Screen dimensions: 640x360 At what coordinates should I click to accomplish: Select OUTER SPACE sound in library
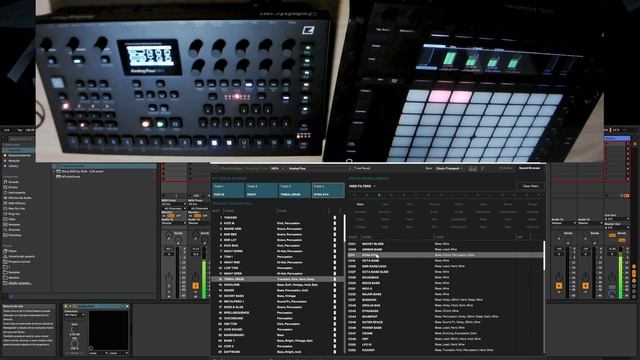pos(445,322)
